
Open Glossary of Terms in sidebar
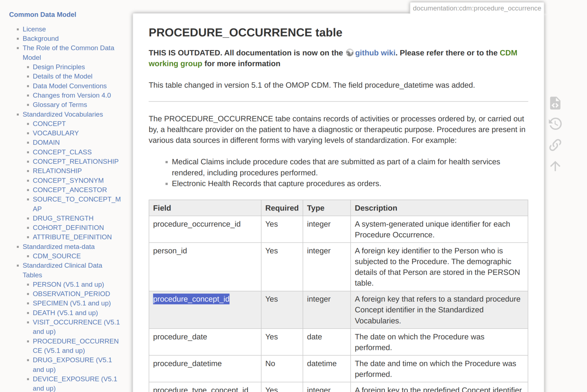click(x=60, y=105)
